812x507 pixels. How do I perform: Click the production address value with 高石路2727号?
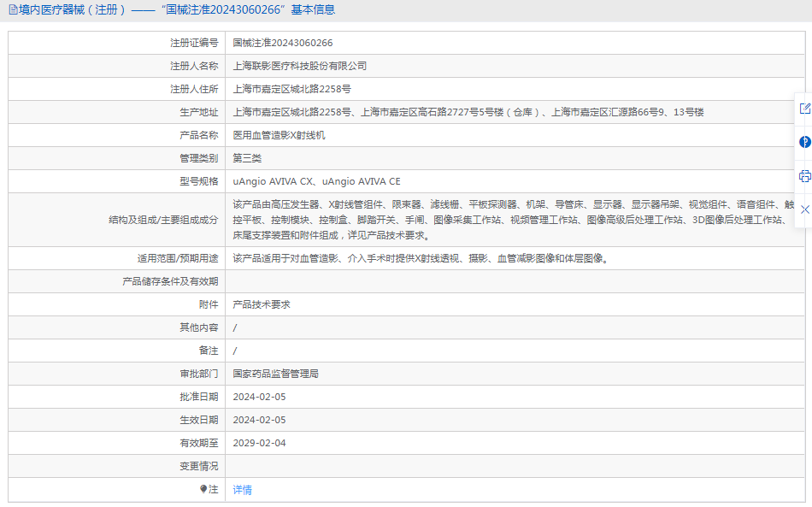pos(468,112)
